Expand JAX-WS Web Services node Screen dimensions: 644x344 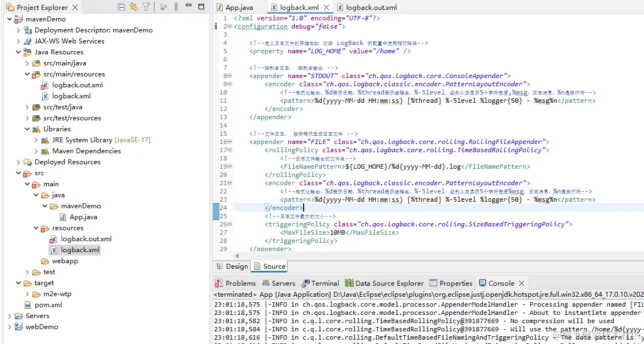[19, 41]
